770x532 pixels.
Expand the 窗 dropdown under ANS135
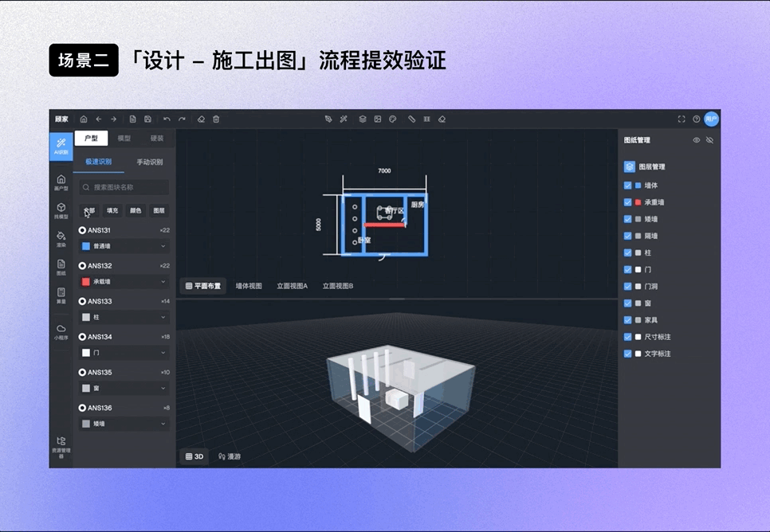click(124, 388)
